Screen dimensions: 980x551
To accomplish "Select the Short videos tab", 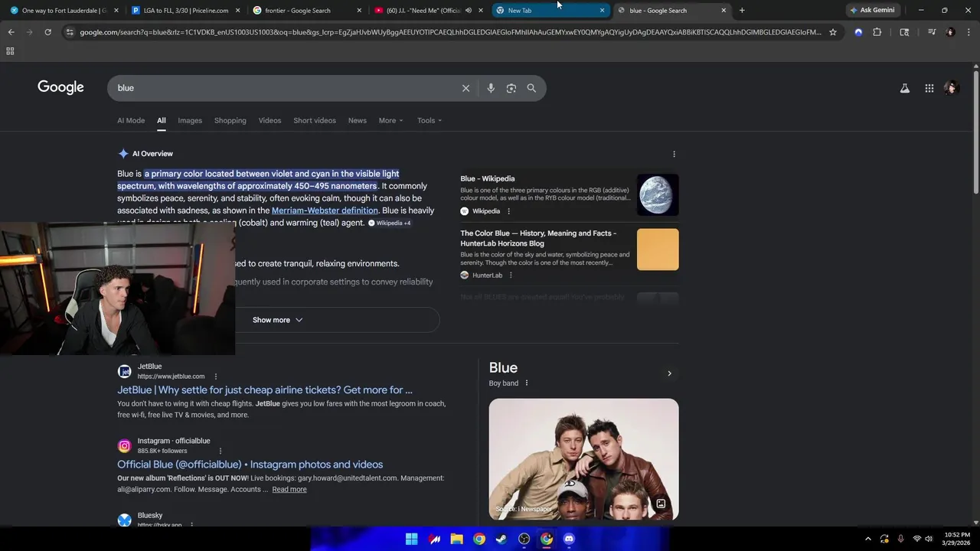I will pyautogui.click(x=315, y=120).
